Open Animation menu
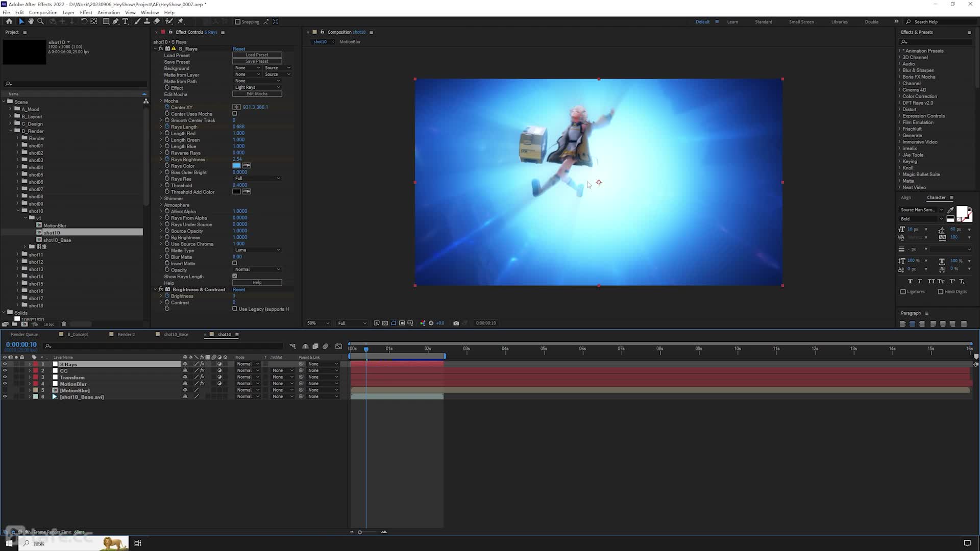 [x=108, y=12]
